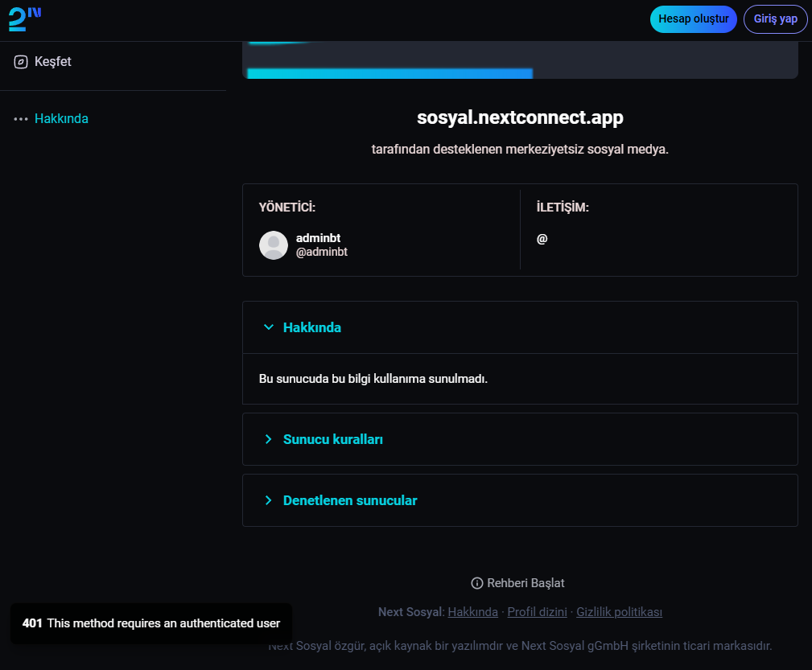Screen dimensions: 812x670
Task: Expand the Sunucu kuralları chevron
Action: 268,439
